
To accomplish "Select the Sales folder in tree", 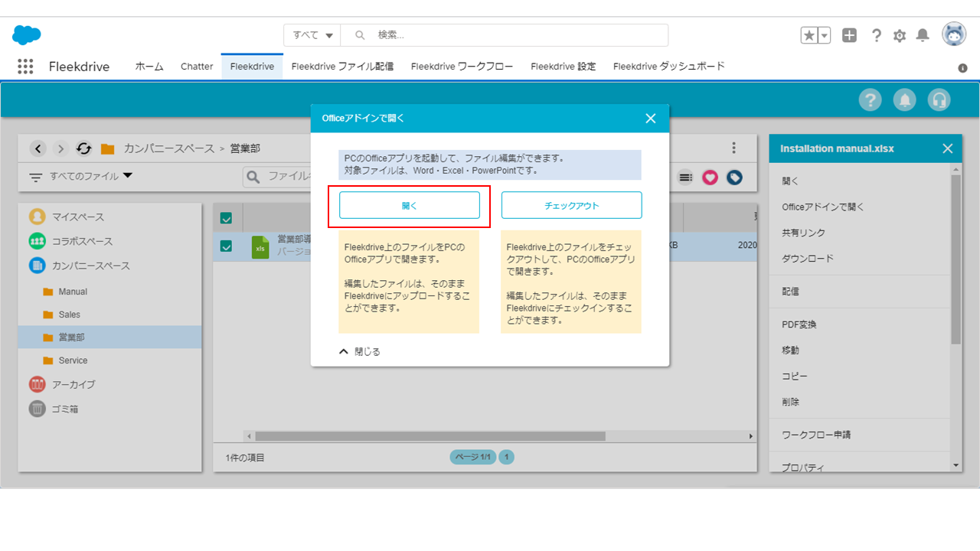I will click(x=69, y=315).
